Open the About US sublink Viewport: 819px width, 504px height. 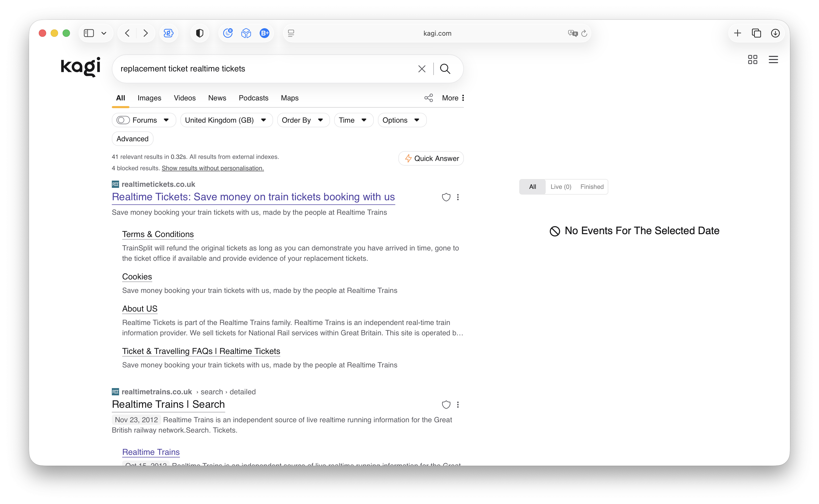tap(140, 308)
